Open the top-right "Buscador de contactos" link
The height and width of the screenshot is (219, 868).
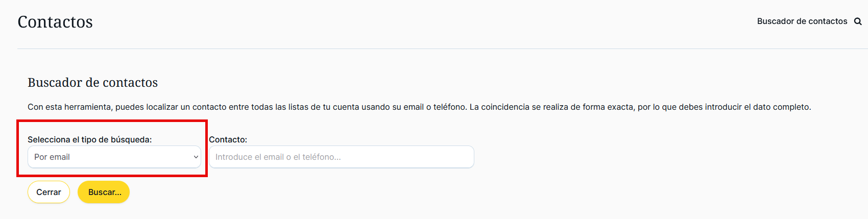pos(802,21)
